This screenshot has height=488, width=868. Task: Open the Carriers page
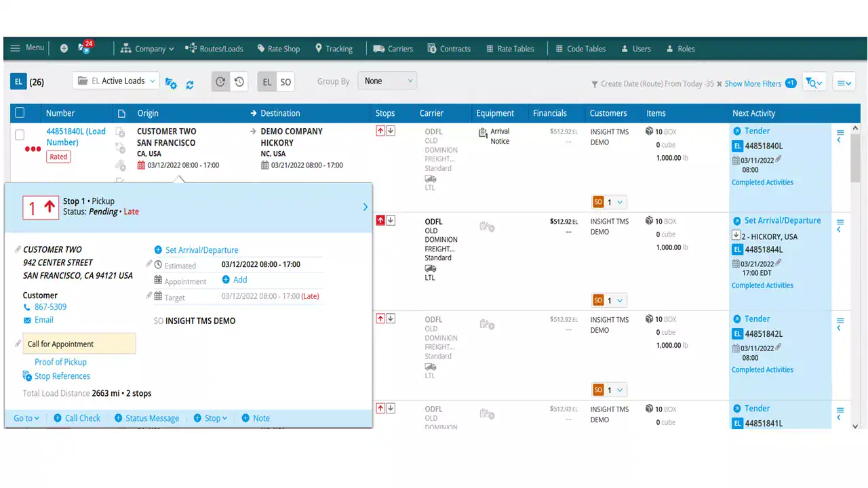point(393,49)
